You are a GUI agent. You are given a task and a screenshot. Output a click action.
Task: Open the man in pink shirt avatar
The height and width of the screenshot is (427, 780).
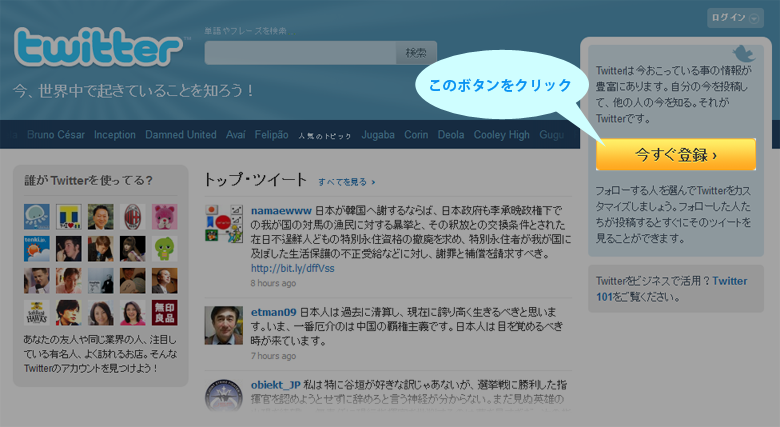69,281
